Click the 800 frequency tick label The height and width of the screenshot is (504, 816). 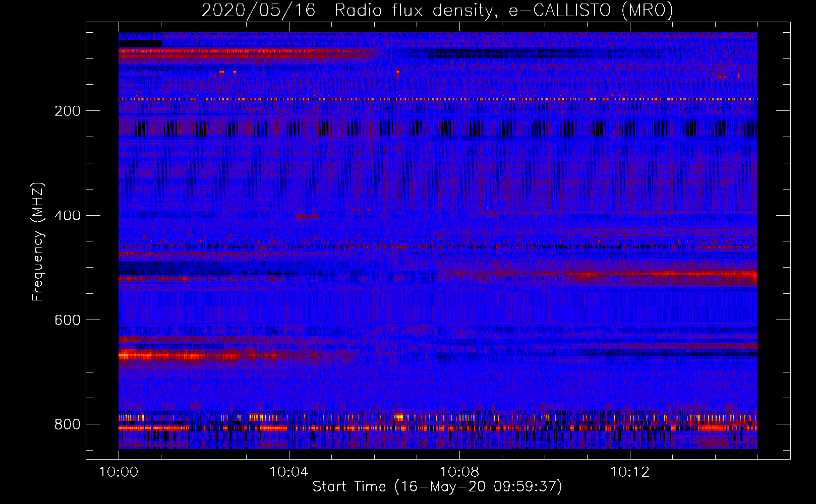68,424
